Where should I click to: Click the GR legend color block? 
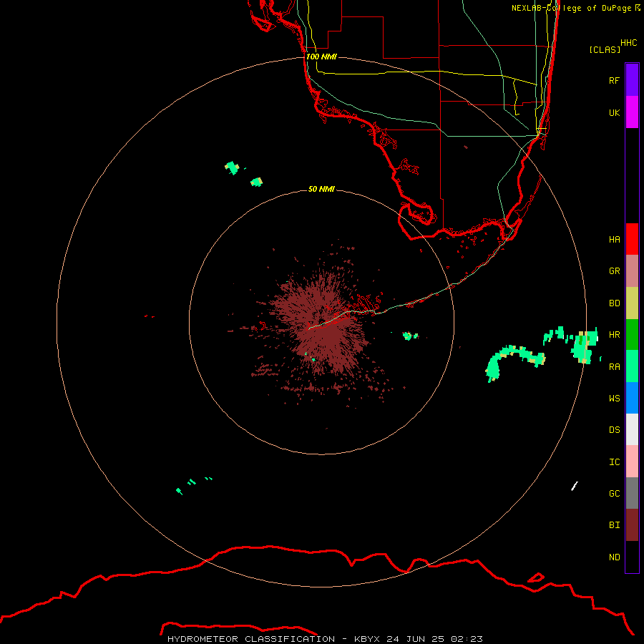[632, 271]
